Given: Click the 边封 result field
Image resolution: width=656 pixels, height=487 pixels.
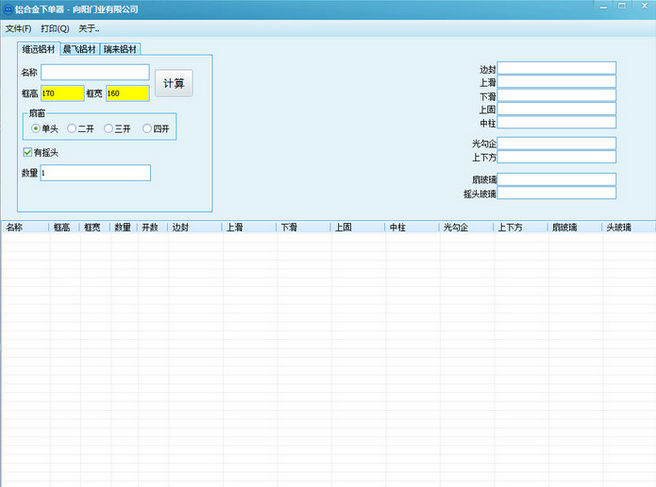Looking at the screenshot, I should point(557,69).
